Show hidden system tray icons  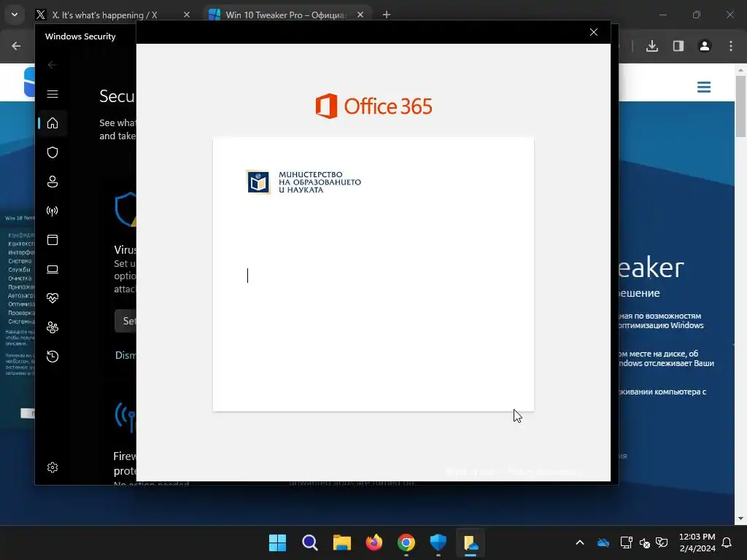[x=580, y=542]
